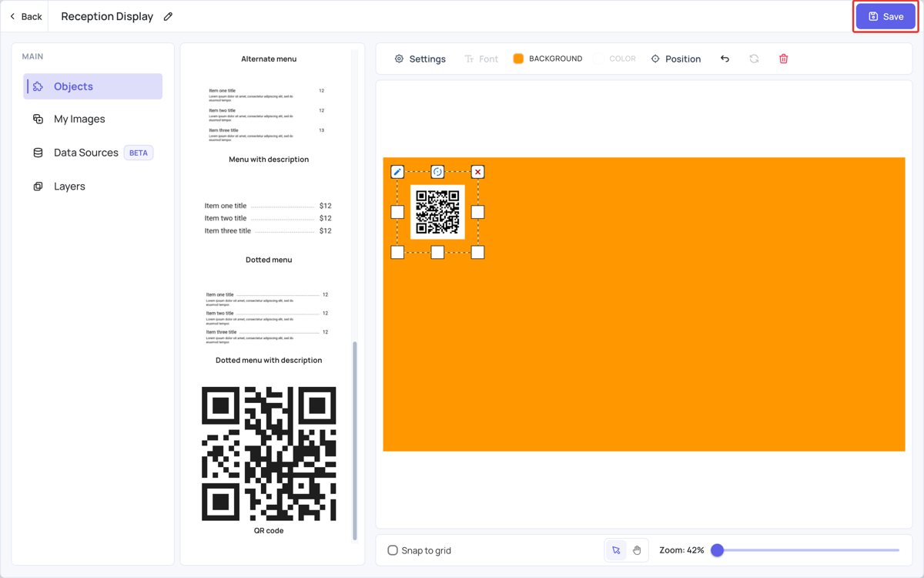Click the Reception Display title text
The width and height of the screenshot is (924, 578).
(107, 16)
